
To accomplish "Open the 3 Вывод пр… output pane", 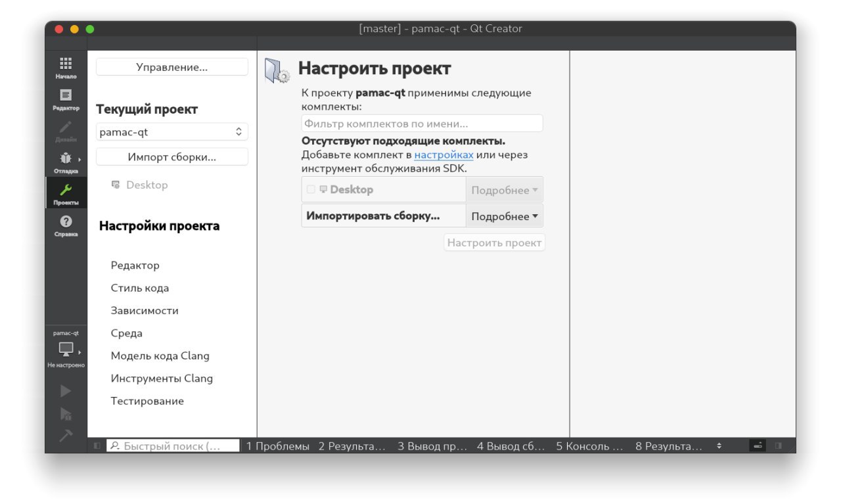I will click(432, 446).
